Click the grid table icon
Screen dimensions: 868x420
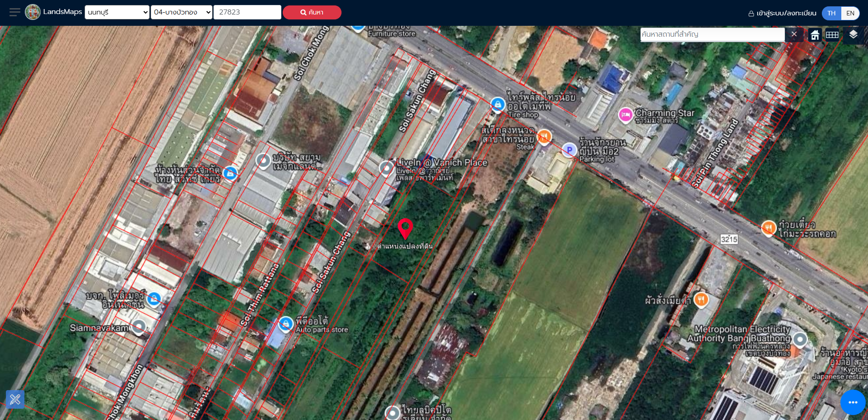[832, 35]
